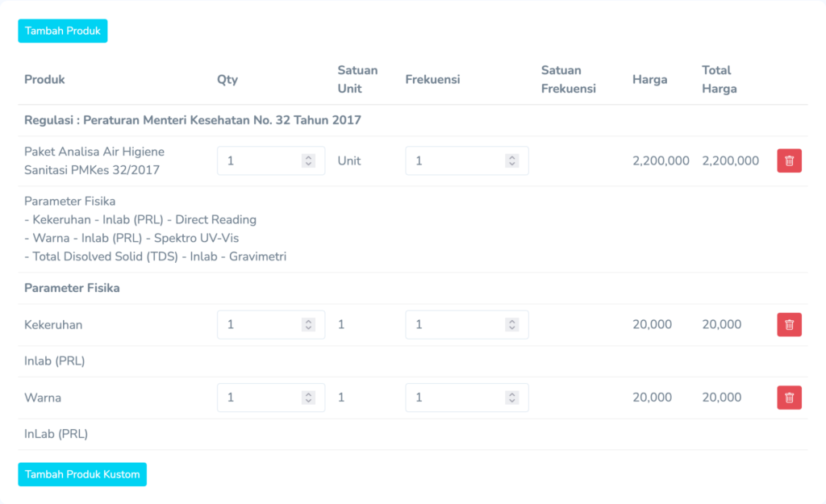Use the Qty spinner arrows for Paket Analisa

click(x=308, y=160)
